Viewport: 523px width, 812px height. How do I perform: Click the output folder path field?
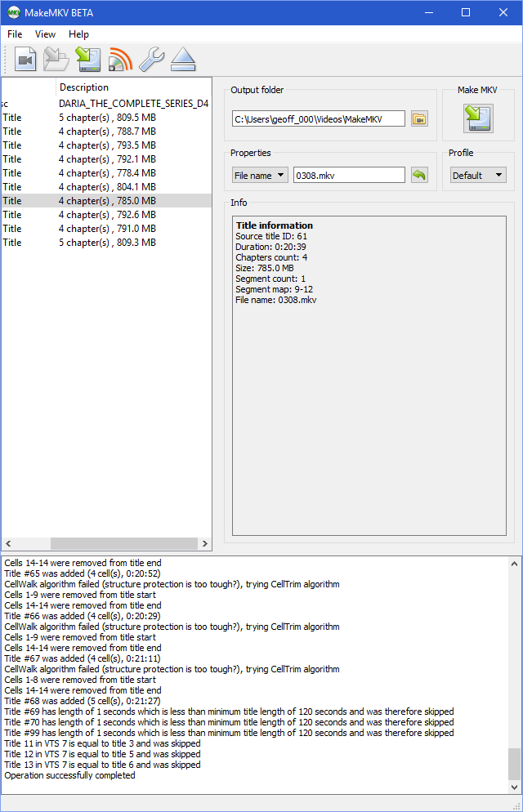318,118
